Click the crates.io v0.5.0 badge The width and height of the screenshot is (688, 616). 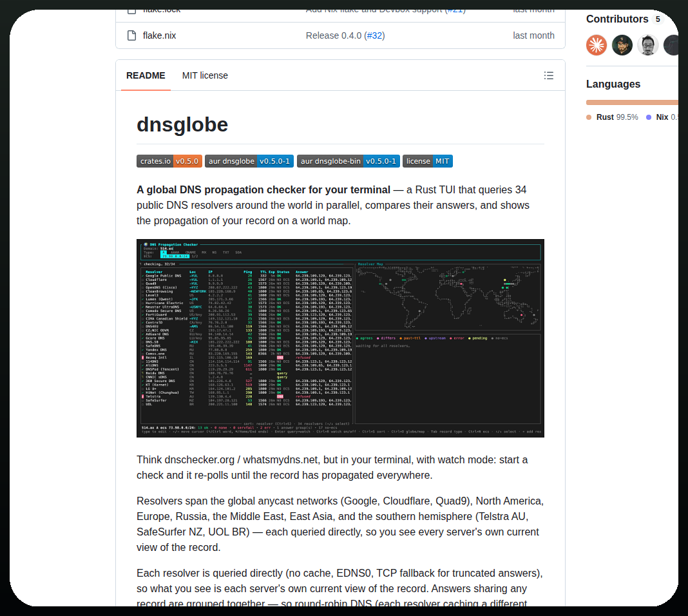coord(169,161)
